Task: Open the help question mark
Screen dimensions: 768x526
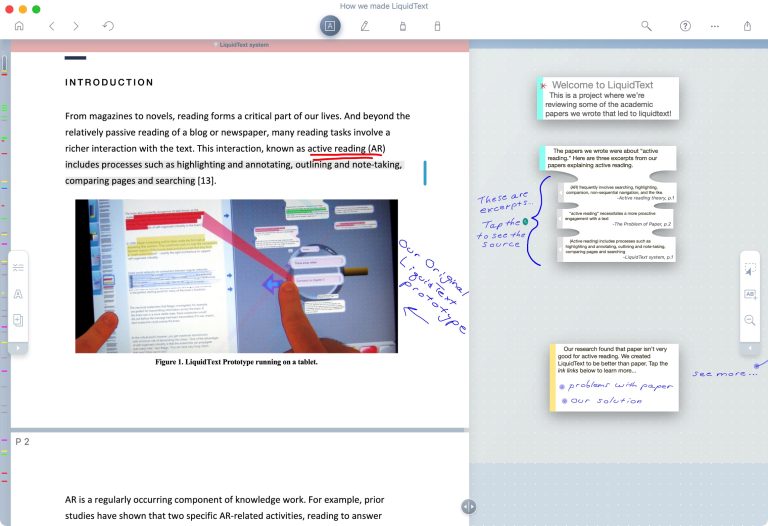Action: [x=685, y=26]
